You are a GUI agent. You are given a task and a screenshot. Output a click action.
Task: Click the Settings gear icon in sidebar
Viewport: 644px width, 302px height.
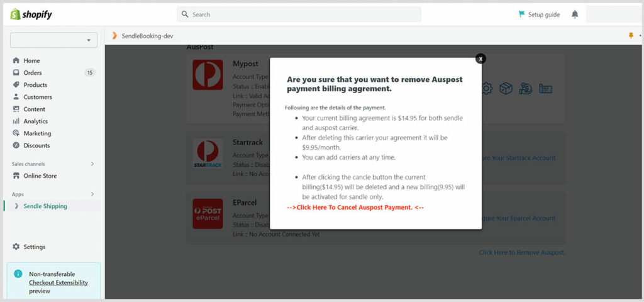[x=16, y=247]
